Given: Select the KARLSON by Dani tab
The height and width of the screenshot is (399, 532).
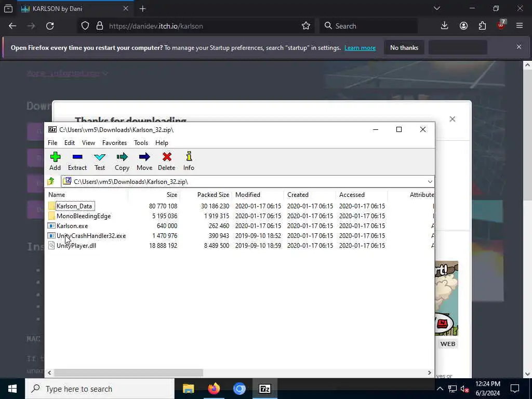Looking at the screenshot, I should (x=75, y=9).
